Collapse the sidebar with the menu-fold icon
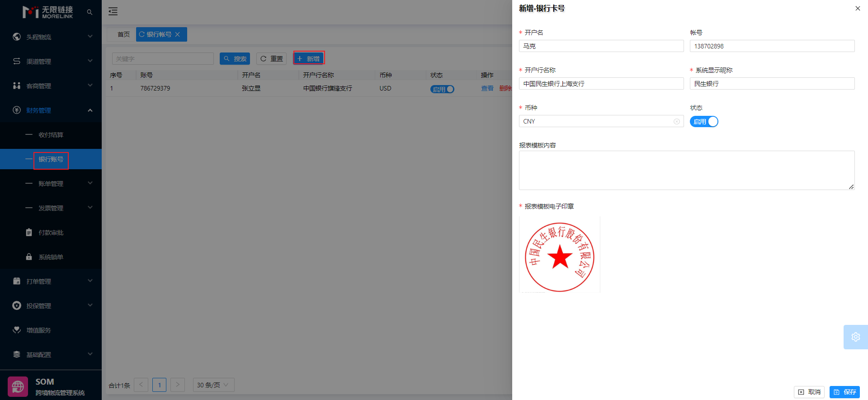Image resolution: width=868 pixels, height=400 pixels. pyautogui.click(x=113, y=12)
